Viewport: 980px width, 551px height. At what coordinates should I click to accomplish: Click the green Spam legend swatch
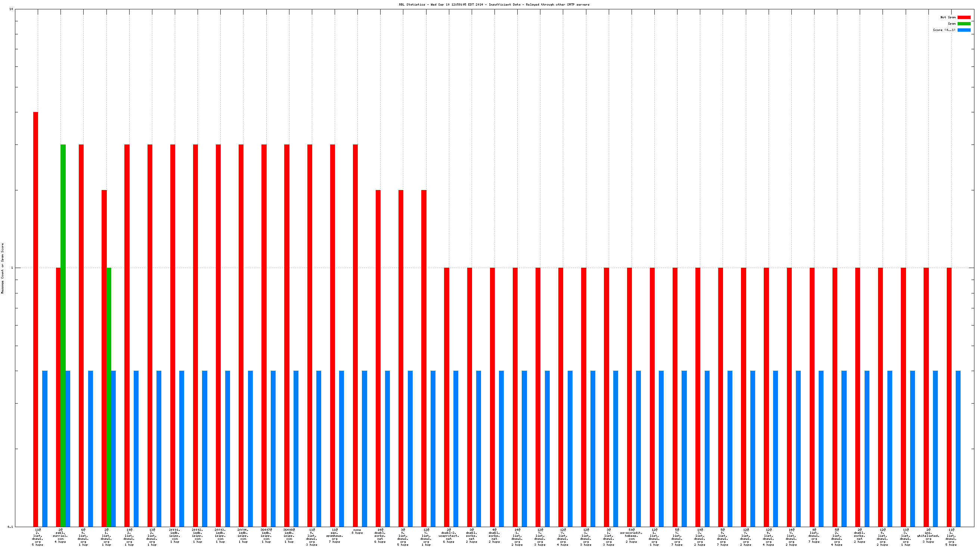(964, 24)
